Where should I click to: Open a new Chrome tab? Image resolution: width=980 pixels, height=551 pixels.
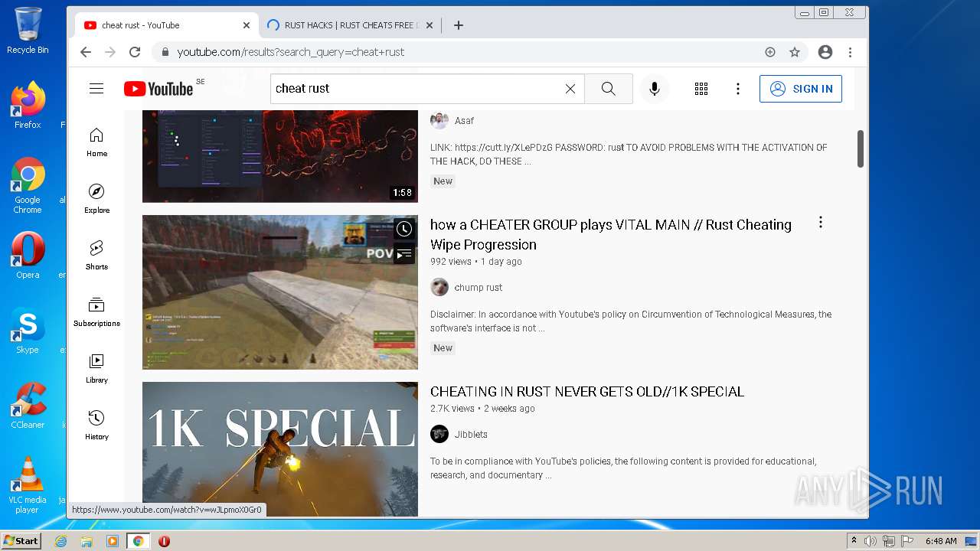[459, 25]
